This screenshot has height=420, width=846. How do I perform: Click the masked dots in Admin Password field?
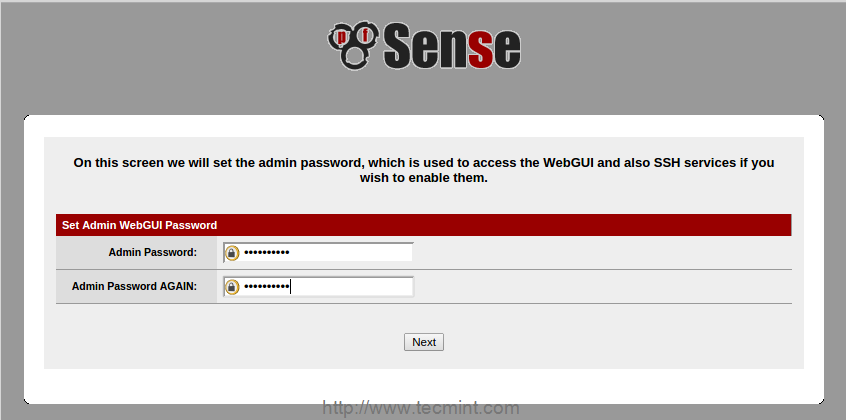266,253
